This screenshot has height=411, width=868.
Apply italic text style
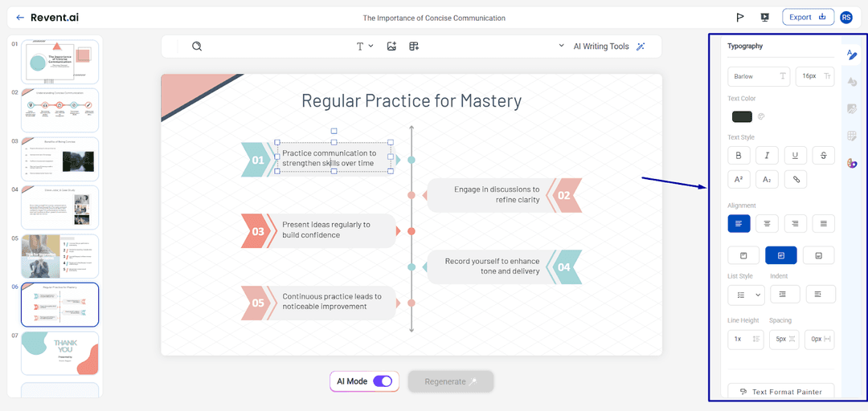(x=767, y=156)
